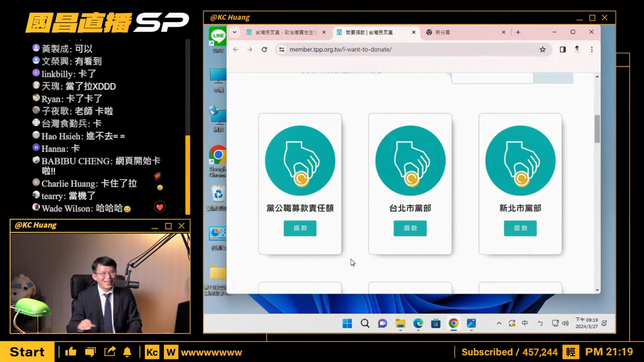Open the Windows Start menu
The image size is (644, 362).
coord(347,323)
